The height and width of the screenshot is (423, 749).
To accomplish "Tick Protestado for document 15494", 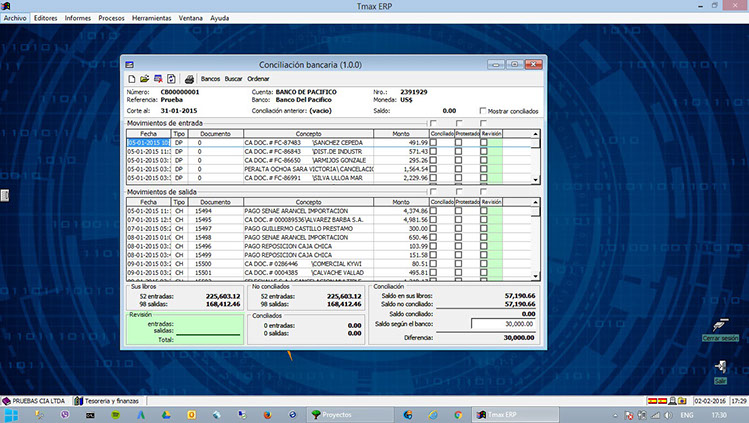I will click(x=458, y=211).
